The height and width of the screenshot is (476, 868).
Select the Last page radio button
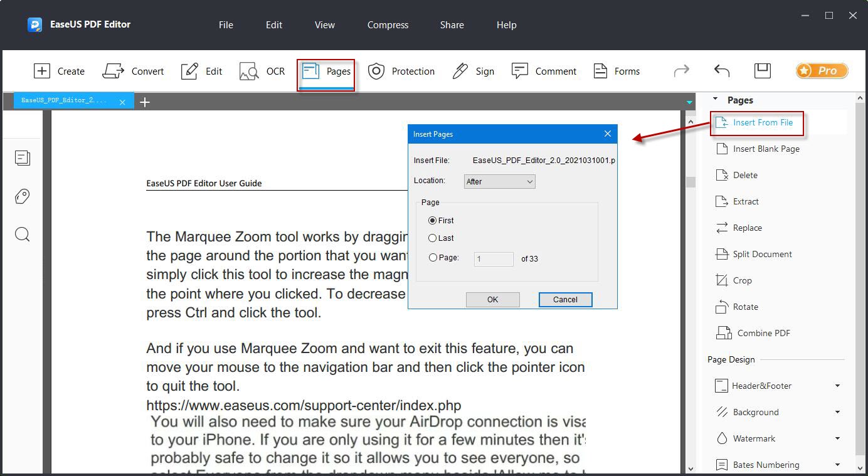tap(434, 238)
